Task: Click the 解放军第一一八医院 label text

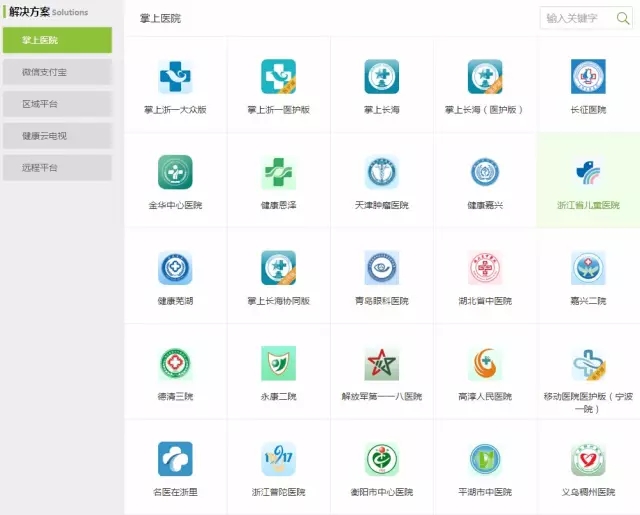Action: point(382,396)
